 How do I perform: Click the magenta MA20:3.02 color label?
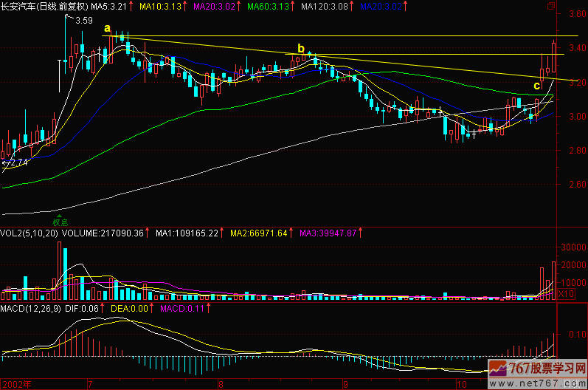point(218,6)
